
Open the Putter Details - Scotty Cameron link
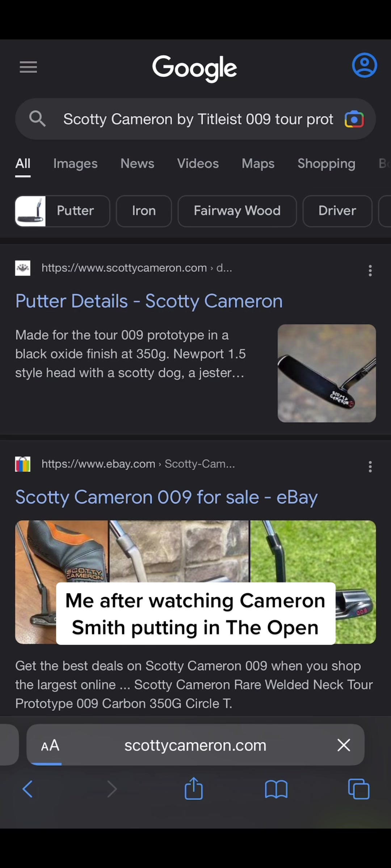point(149,301)
